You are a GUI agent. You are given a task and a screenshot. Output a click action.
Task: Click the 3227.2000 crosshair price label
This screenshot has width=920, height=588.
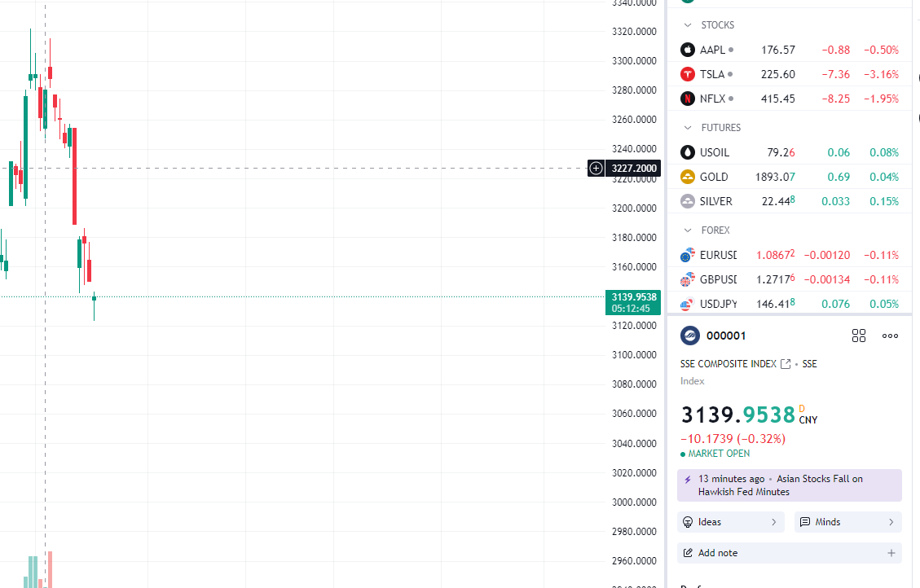coord(634,169)
